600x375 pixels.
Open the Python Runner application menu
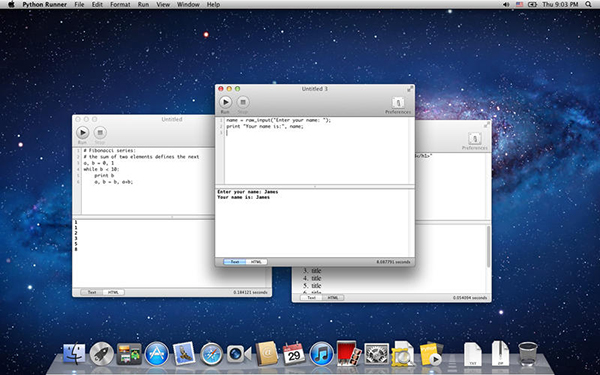(44, 5)
